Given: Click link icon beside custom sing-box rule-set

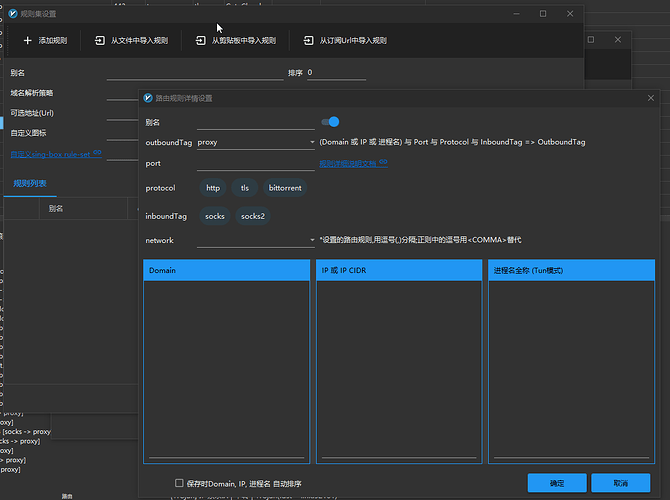Looking at the screenshot, I should pos(97,153).
